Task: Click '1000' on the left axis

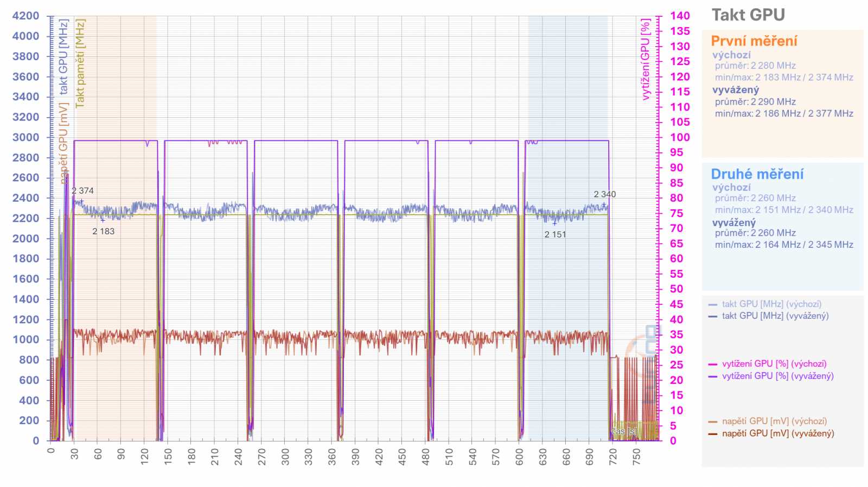Action: (26, 339)
